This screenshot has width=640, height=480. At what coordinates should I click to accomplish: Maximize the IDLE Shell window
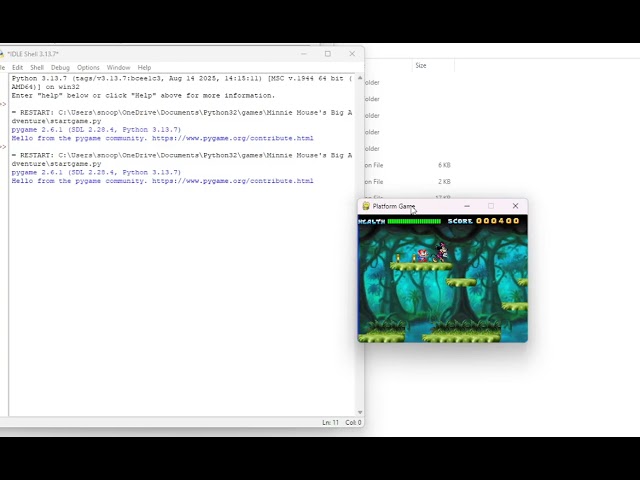pyautogui.click(x=328, y=54)
